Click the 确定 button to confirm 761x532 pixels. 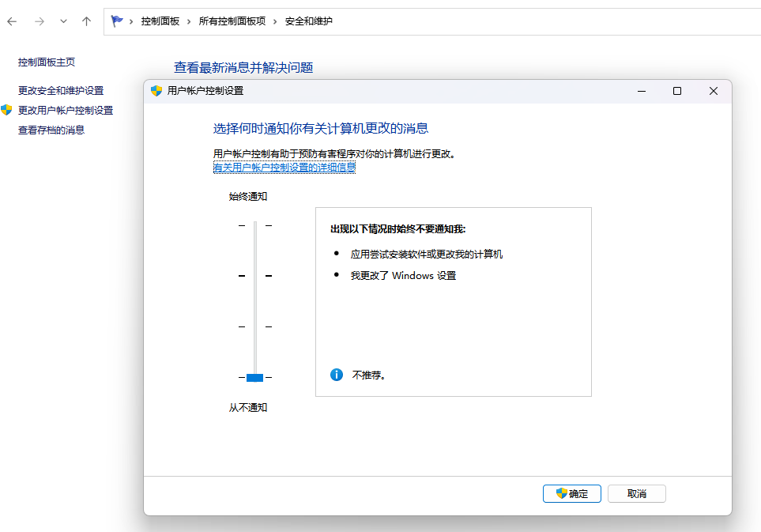pos(571,493)
